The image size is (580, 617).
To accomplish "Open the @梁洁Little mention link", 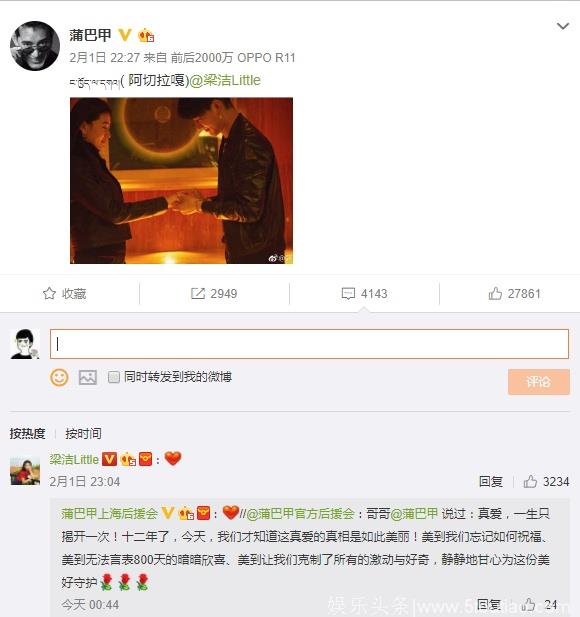I will tap(225, 80).
